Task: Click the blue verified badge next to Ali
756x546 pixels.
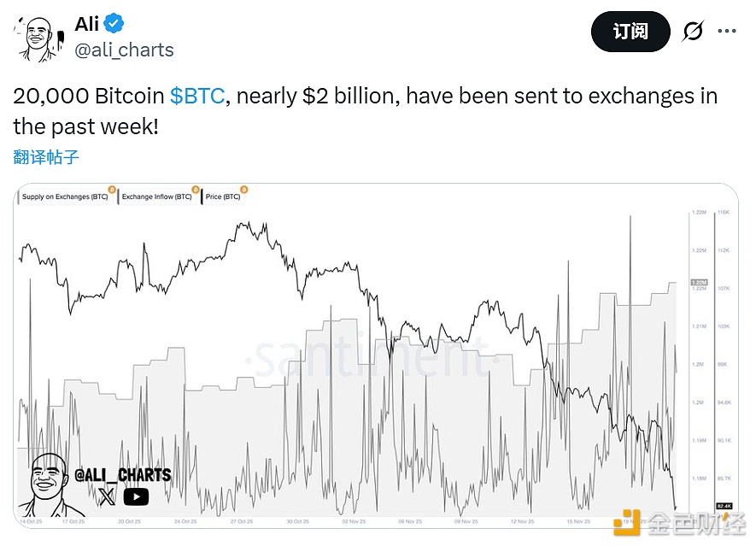Action: click(116, 24)
